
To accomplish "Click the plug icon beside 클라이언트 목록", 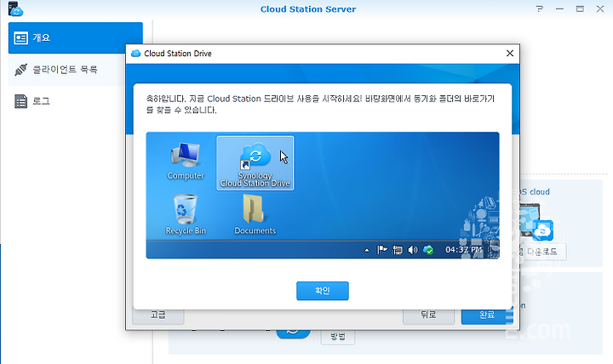I will pyautogui.click(x=20, y=70).
